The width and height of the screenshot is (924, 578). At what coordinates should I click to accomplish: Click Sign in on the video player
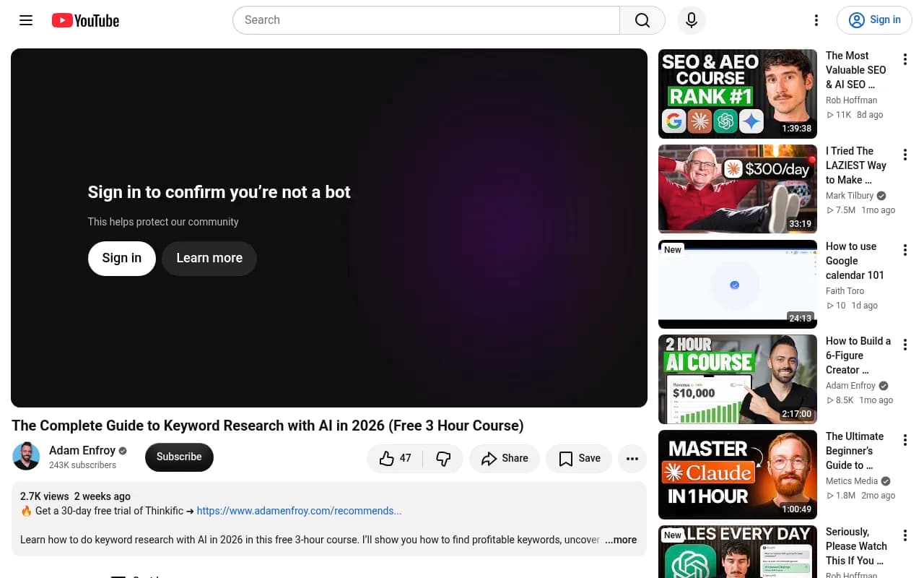point(122,258)
